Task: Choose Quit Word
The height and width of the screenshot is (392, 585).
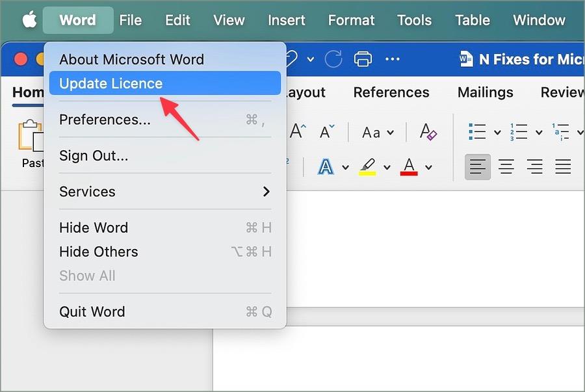Action: [x=165, y=311]
